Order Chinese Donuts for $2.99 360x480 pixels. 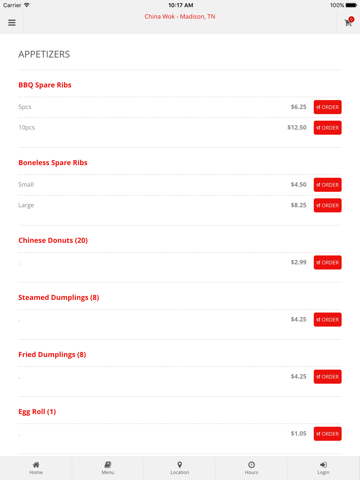327,262
